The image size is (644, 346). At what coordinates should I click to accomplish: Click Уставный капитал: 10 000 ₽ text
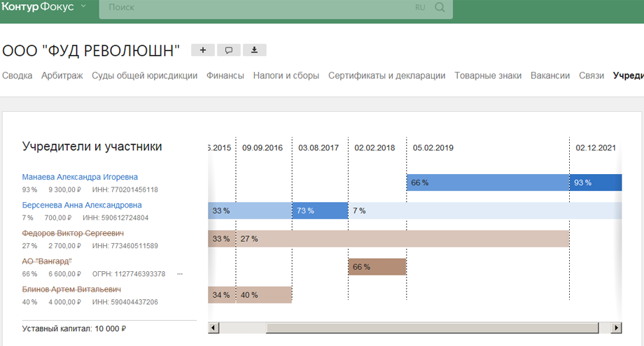74,329
